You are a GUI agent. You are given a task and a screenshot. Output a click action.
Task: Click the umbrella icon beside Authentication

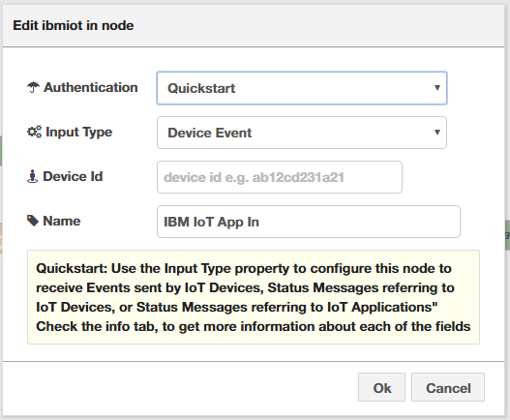pos(33,87)
